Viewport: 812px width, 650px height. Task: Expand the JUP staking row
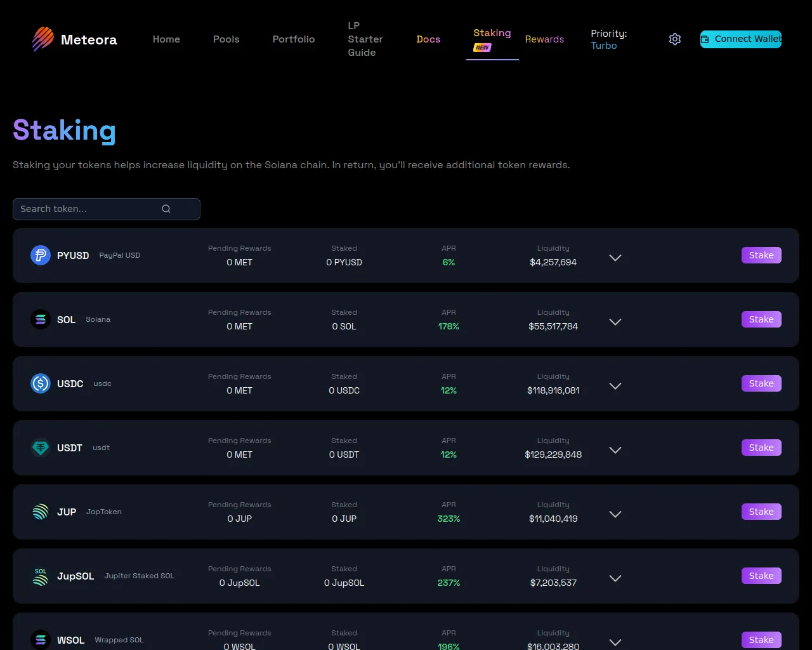tap(615, 514)
